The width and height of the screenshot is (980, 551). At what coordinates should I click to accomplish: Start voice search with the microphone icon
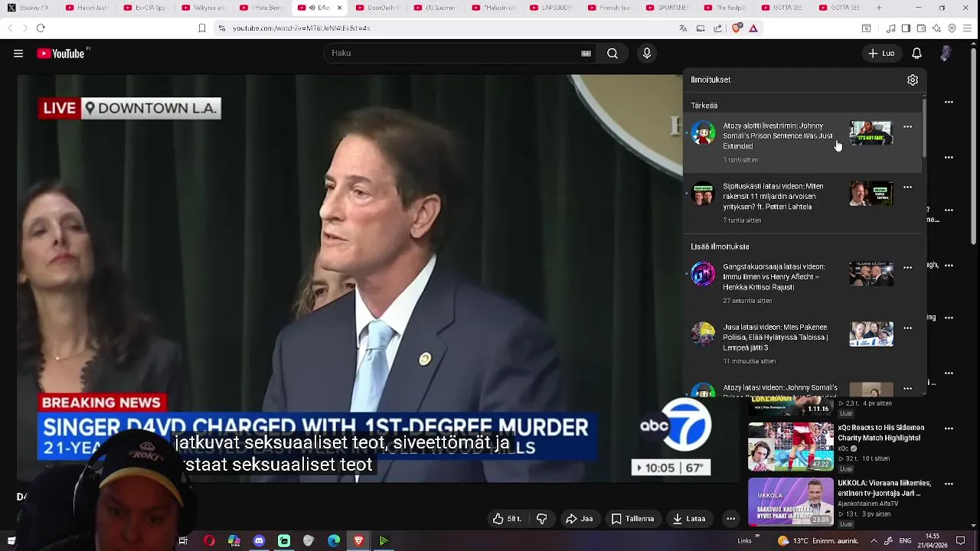coord(647,54)
